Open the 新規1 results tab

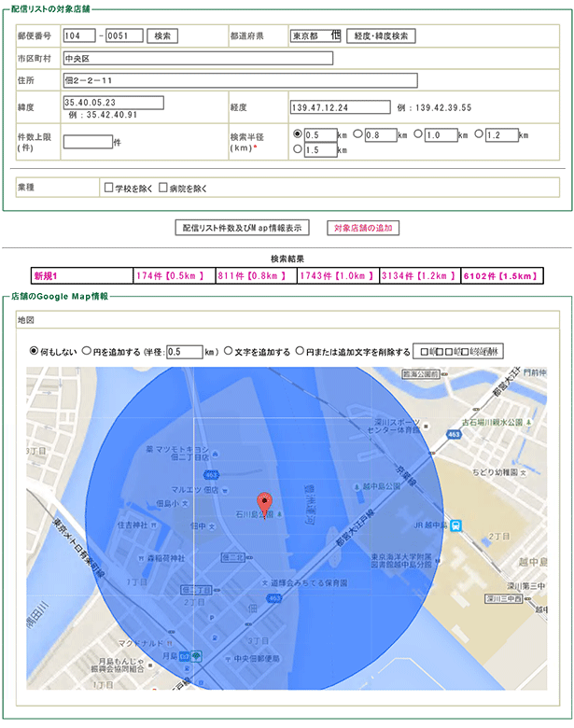(x=82, y=275)
